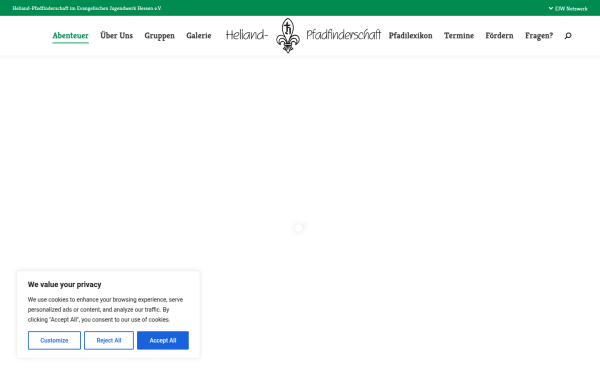Open the search magnifier icon in navigation
The width and height of the screenshot is (600, 375).
pos(568,36)
